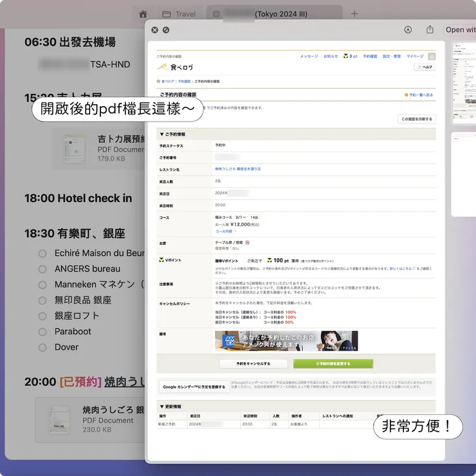Check the Echiré Maison du Beurre item

(42, 253)
